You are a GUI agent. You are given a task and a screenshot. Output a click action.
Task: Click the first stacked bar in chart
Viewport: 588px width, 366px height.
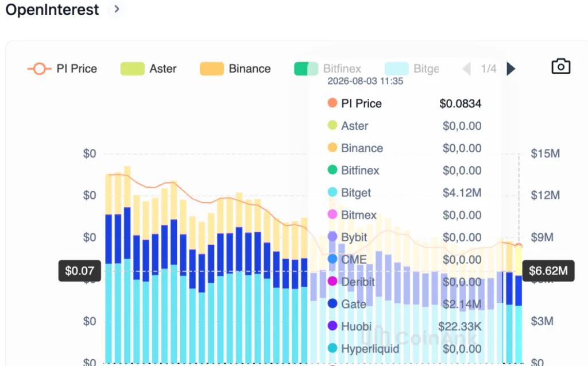pyautogui.click(x=109, y=269)
